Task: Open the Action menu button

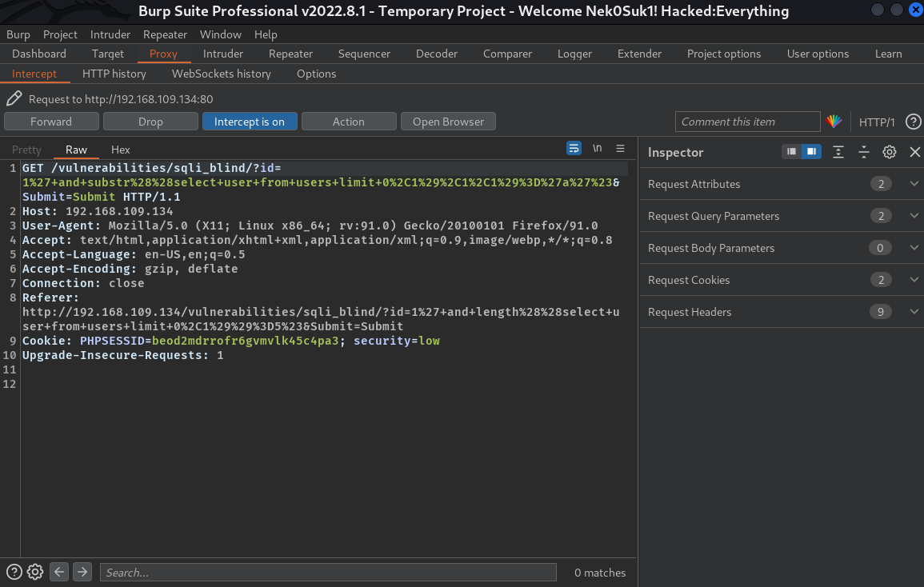Action: click(x=348, y=122)
